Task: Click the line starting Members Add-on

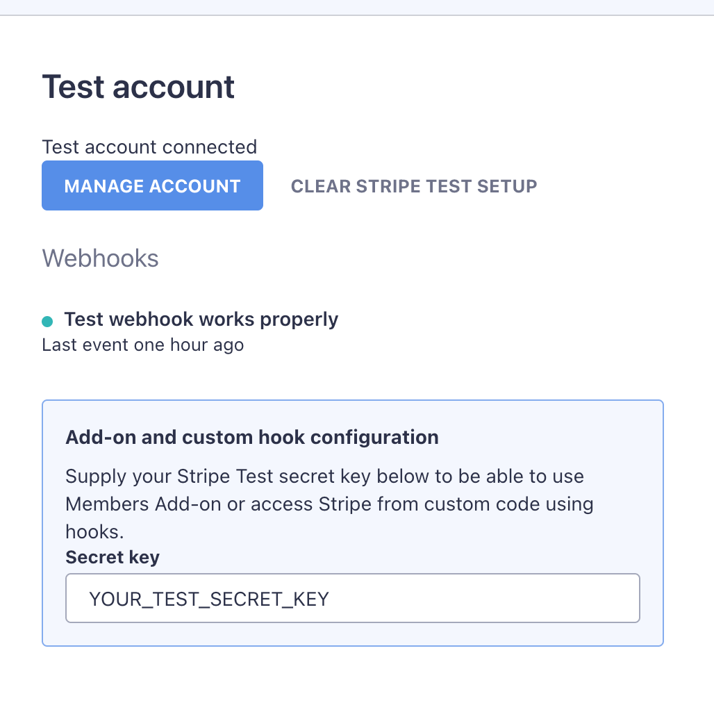Action: pos(329,504)
